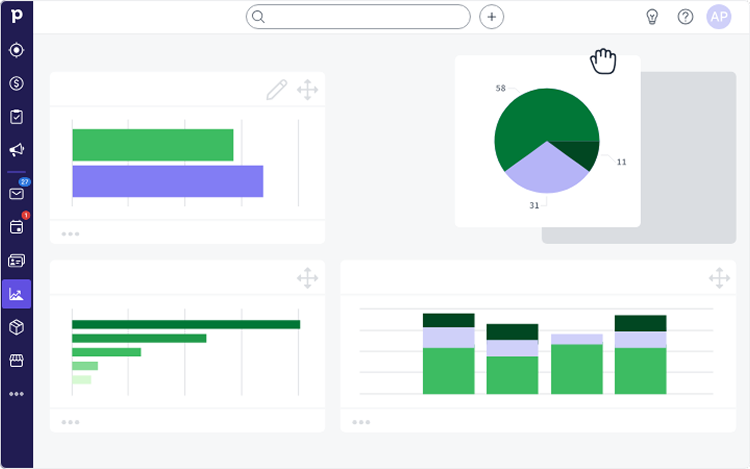Open the AP user avatar menu
The height and width of the screenshot is (469, 750).
point(719,17)
